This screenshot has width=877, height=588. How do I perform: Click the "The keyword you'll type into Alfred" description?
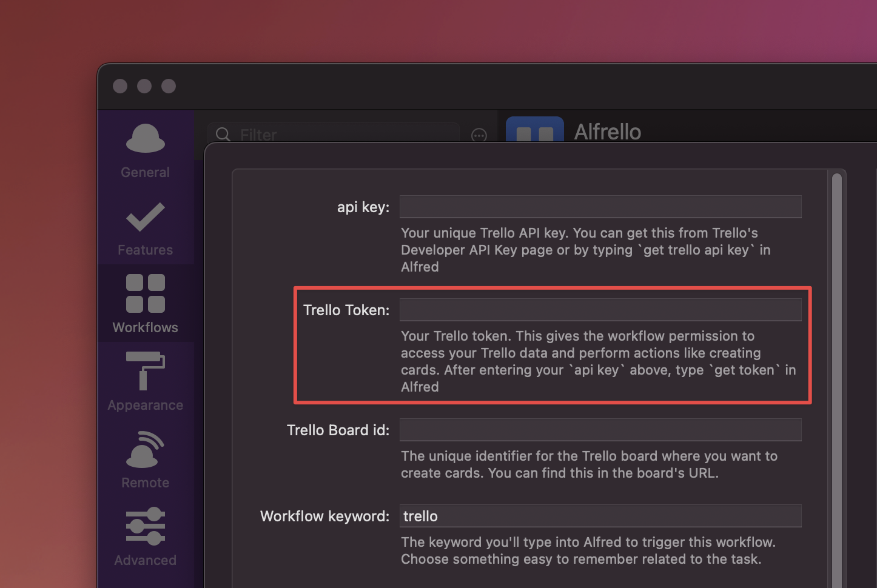tap(588, 550)
